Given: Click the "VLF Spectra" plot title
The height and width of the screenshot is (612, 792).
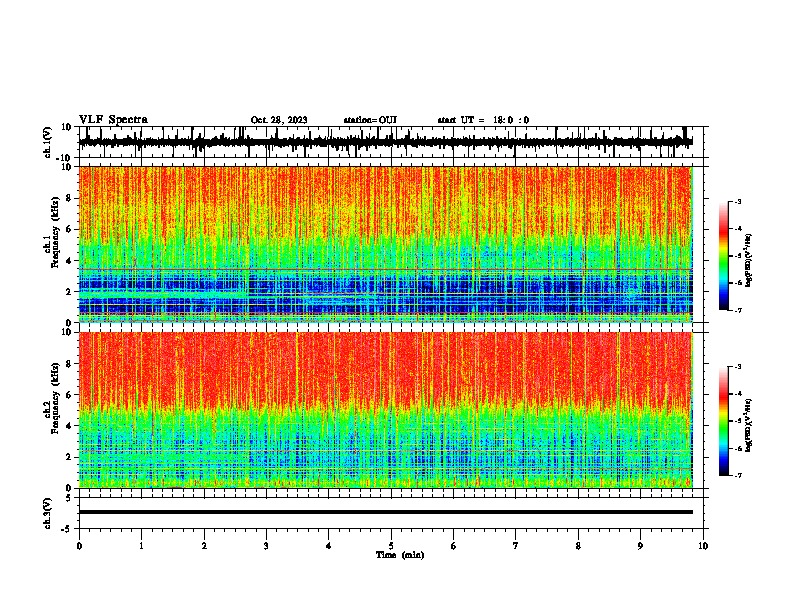Looking at the screenshot, I should coord(113,119).
